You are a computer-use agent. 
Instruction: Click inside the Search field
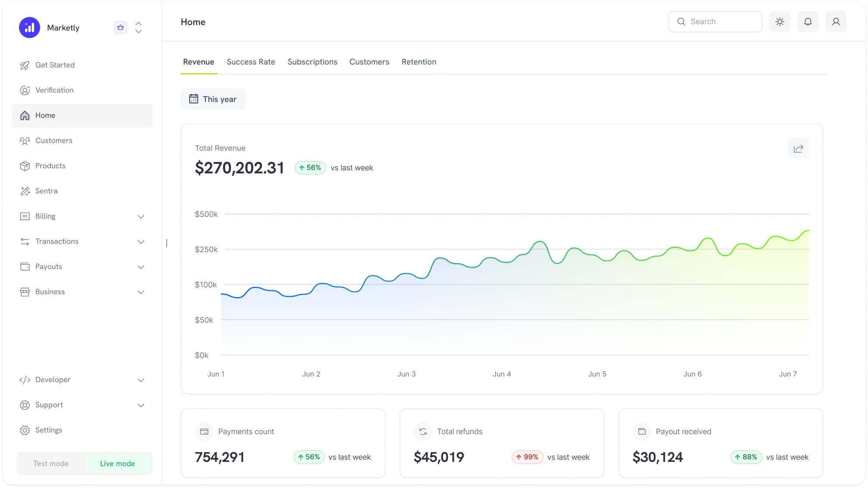click(715, 22)
